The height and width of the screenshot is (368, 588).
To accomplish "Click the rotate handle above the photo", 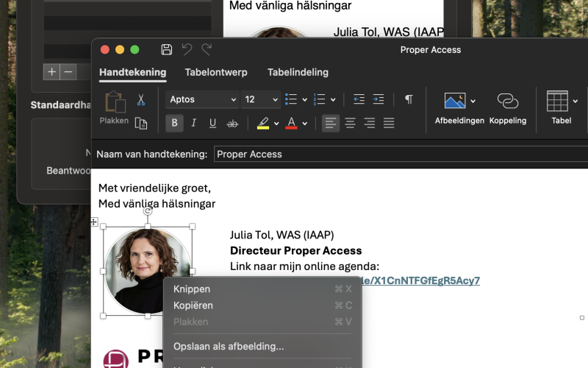I will (x=148, y=211).
